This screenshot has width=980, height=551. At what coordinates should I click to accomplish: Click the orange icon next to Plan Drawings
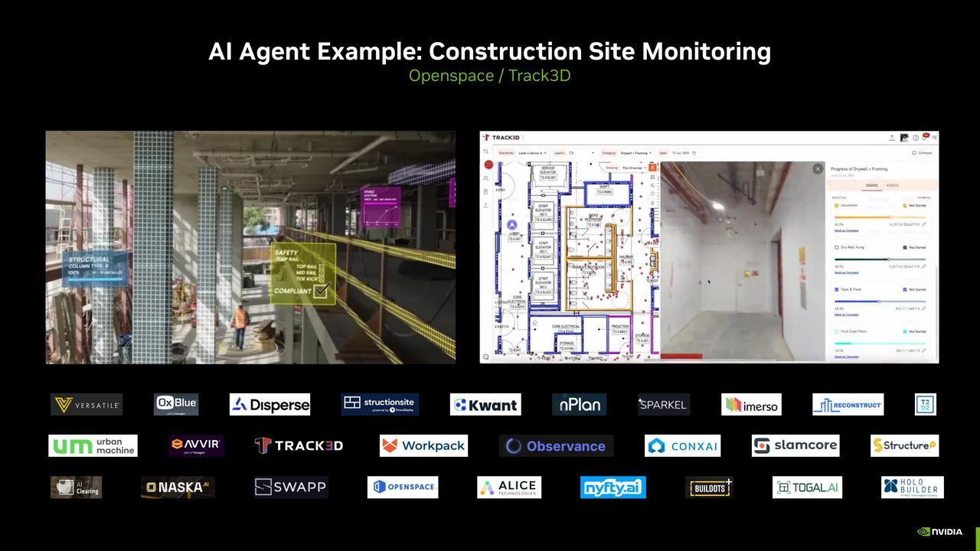[x=652, y=168]
